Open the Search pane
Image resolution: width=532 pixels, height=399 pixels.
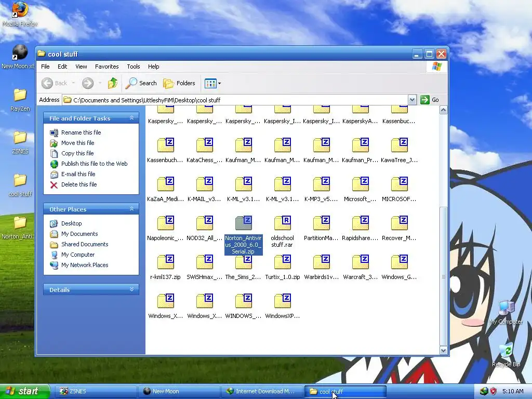[141, 83]
